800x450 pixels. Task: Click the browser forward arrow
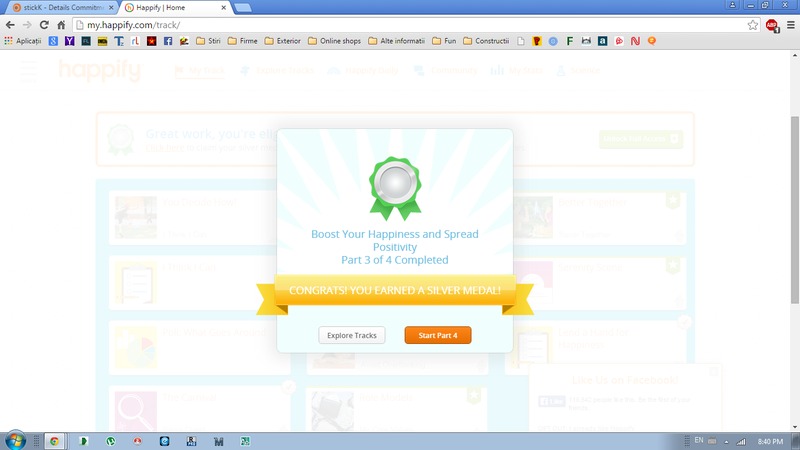pyautogui.click(x=27, y=24)
